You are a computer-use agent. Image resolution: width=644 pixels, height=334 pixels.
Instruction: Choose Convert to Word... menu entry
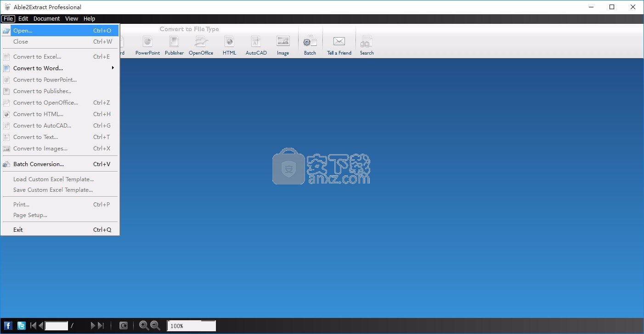click(x=60, y=68)
